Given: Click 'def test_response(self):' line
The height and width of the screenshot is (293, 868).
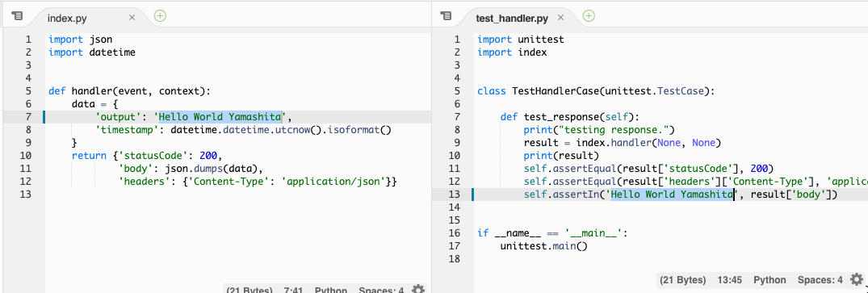Looking at the screenshot, I should coord(569,117).
